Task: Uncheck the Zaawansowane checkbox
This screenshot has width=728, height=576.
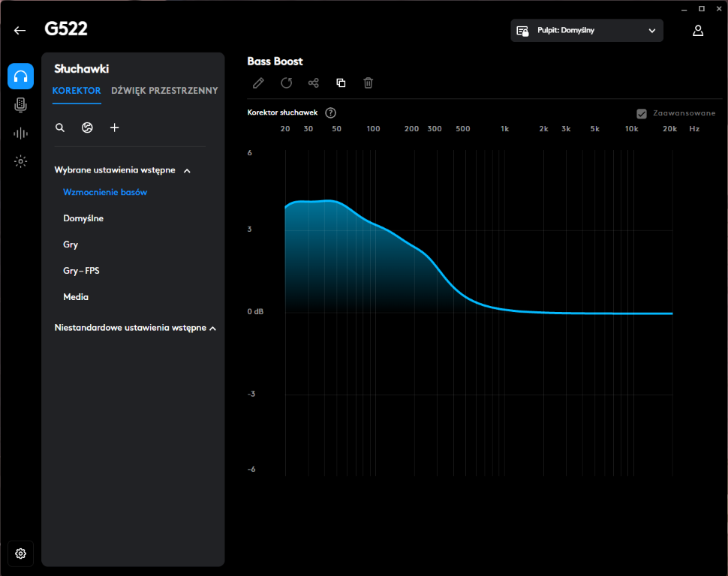Action: [642, 113]
